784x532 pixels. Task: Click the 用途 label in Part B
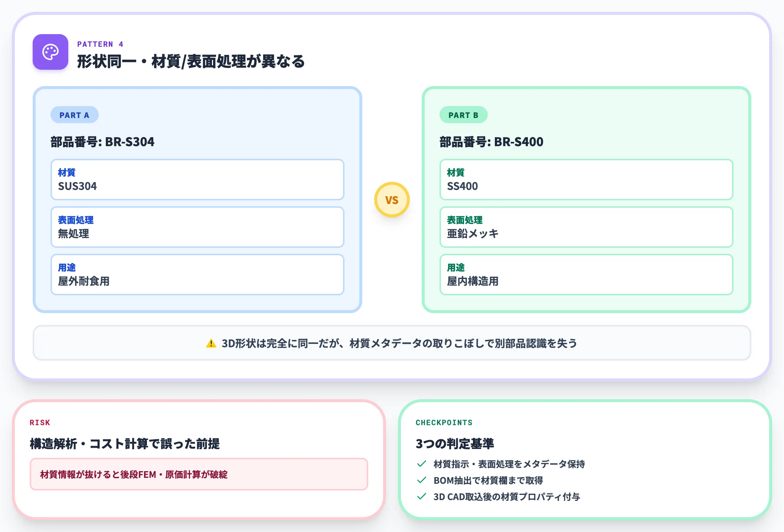click(x=456, y=267)
